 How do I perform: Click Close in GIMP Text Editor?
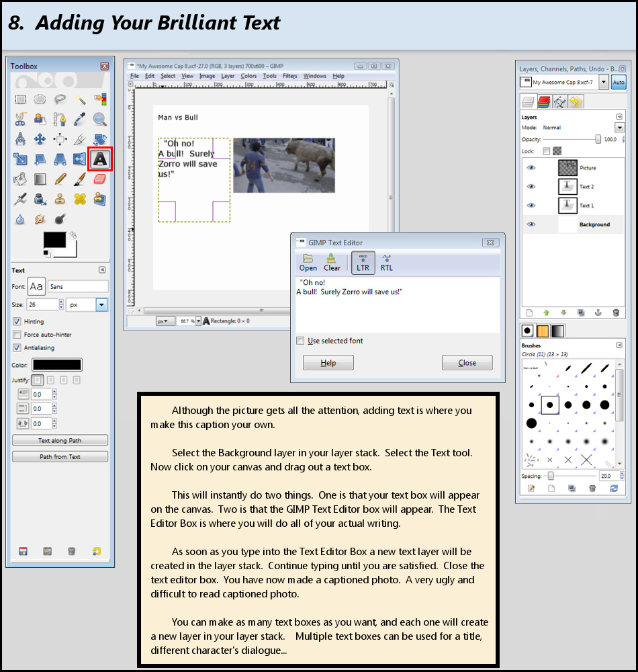tap(467, 363)
